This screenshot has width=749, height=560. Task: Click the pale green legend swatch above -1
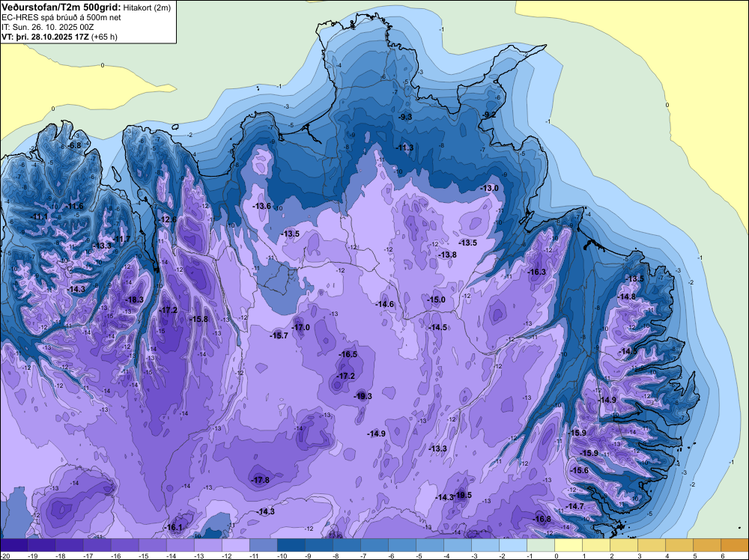[541, 545]
